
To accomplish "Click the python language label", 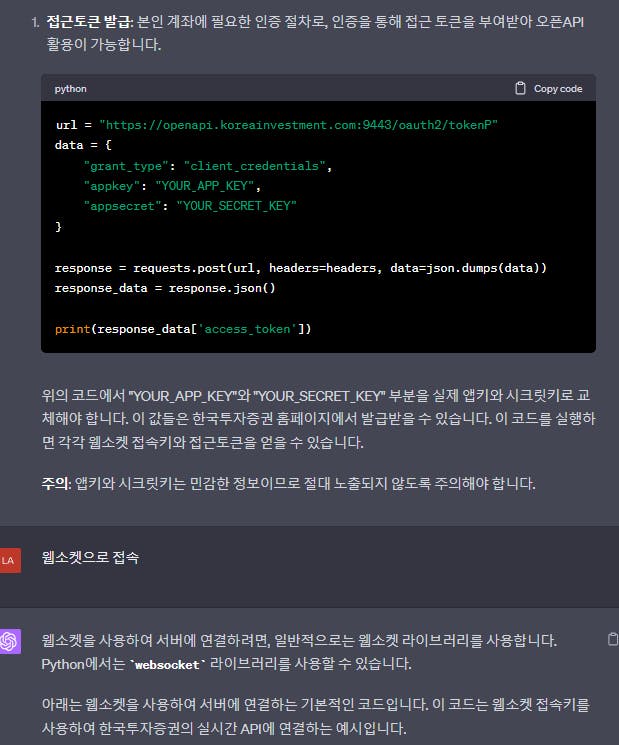I will point(70,89).
